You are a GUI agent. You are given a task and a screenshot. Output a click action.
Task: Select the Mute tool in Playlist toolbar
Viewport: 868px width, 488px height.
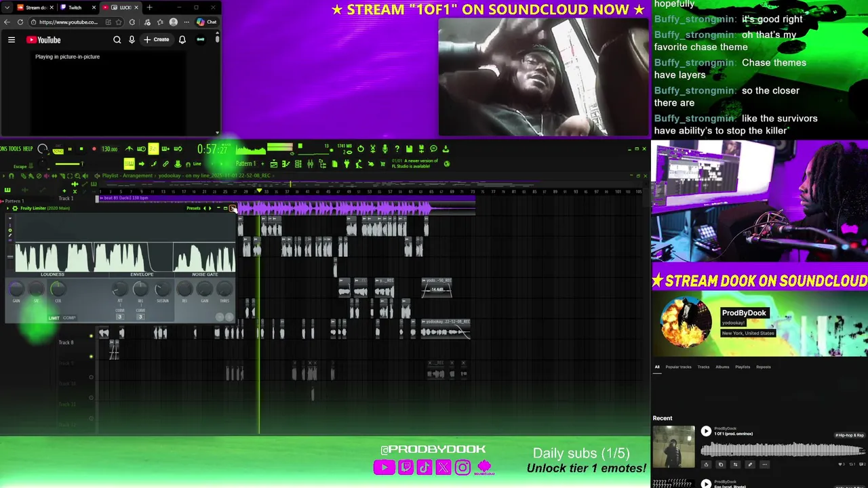pyautogui.click(x=46, y=176)
